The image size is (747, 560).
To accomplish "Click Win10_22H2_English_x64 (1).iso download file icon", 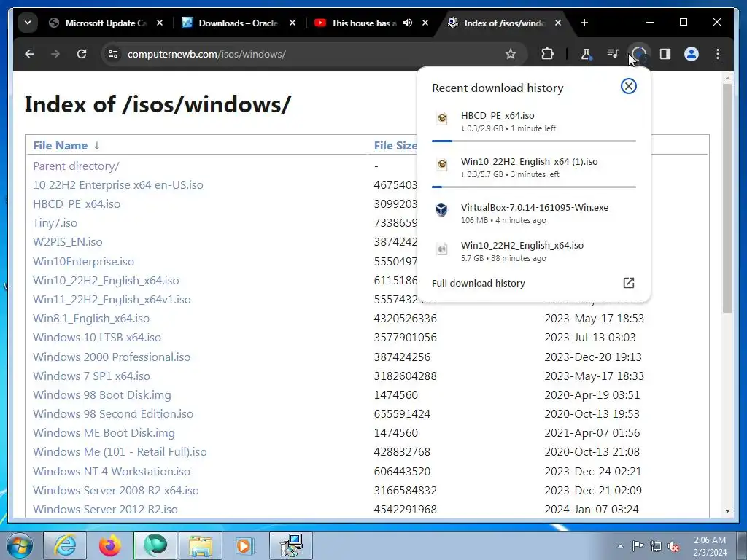I will tap(442, 165).
